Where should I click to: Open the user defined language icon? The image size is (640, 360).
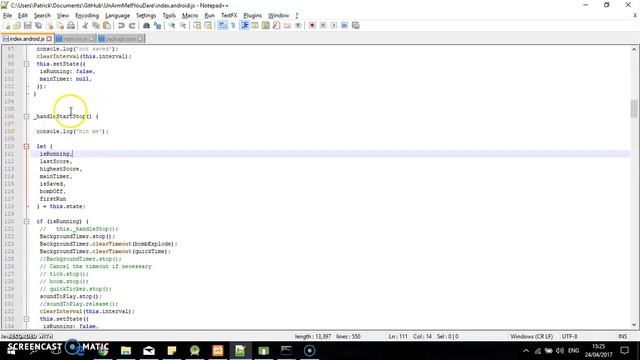(x=255, y=26)
